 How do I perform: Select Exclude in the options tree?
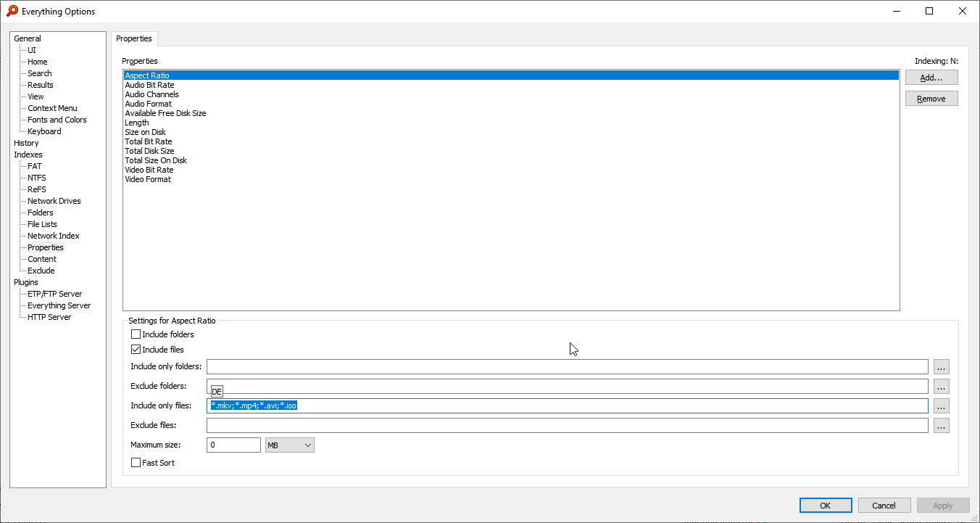[x=41, y=271]
